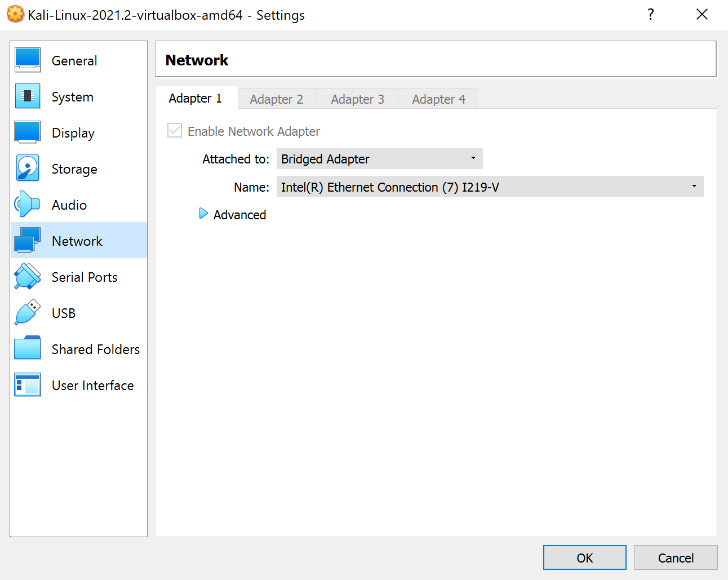Switch to the Adapter 1 tab
The image size is (728, 580).
[x=196, y=98]
